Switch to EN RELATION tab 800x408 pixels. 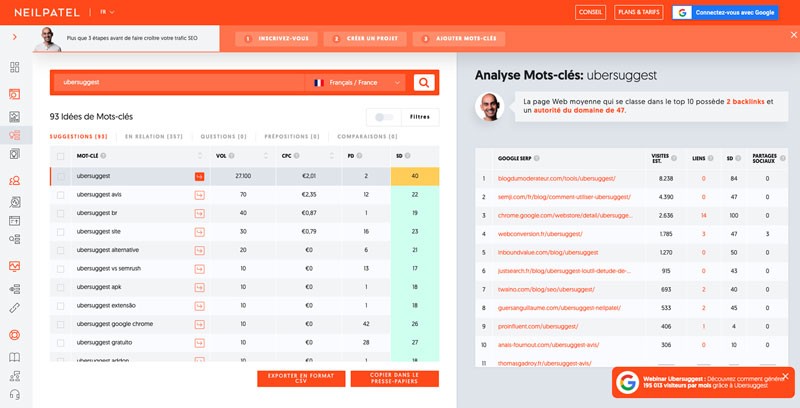click(154, 137)
